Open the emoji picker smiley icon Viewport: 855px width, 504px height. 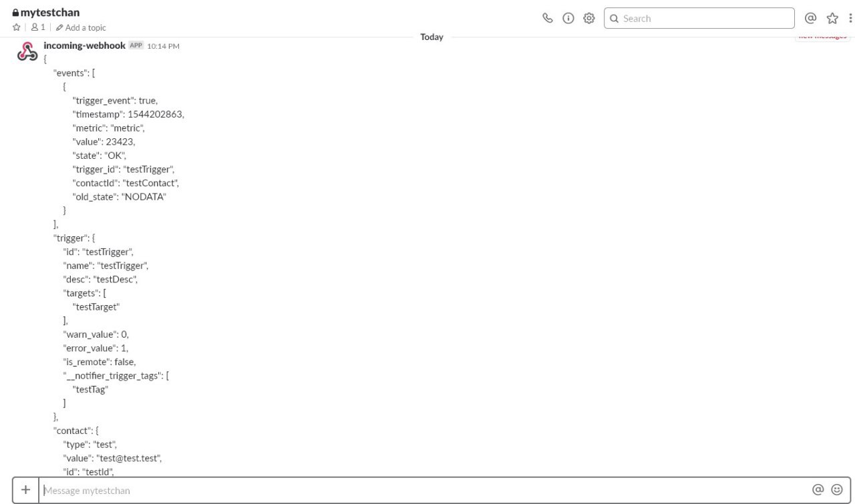point(837,490)
